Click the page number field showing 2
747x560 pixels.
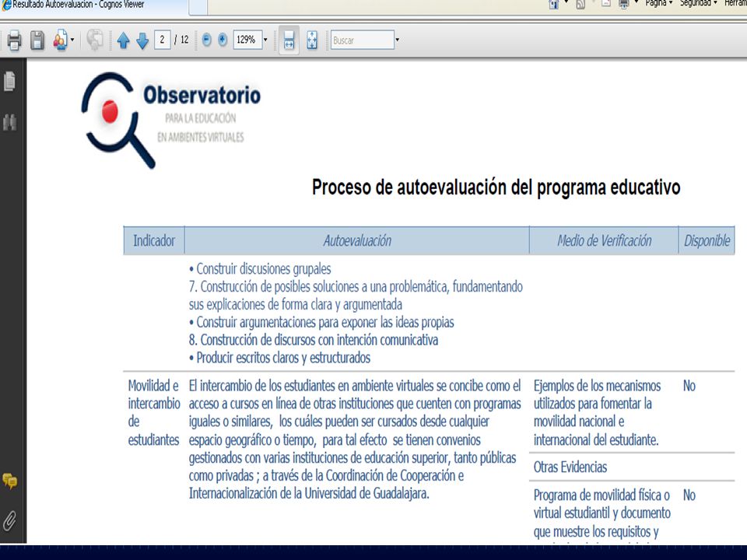(x=163, y=40)
